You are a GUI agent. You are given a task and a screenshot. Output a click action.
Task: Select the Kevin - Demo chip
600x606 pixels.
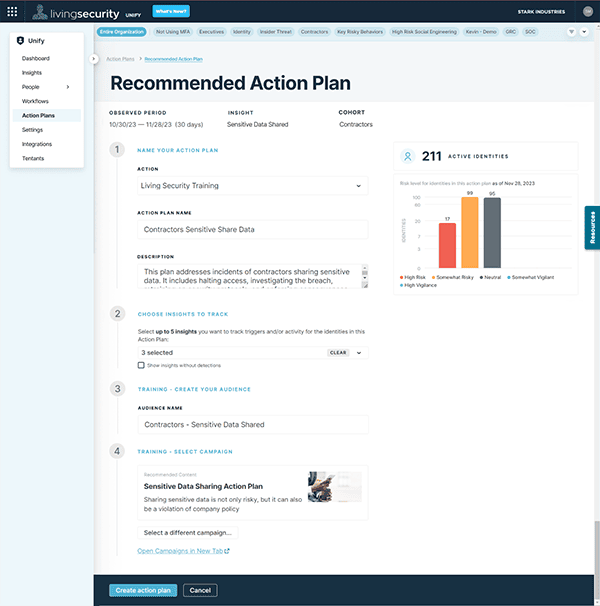tap(481, 32)
